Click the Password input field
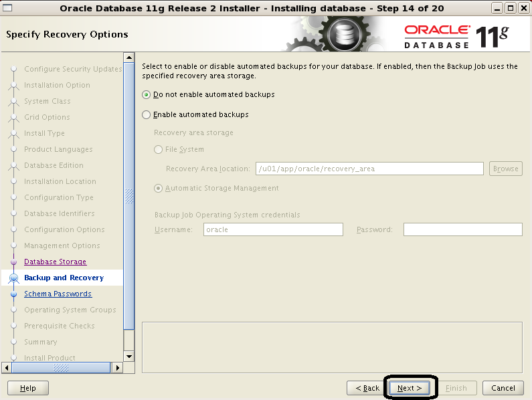Viewport: 532px width, 400px height. (x=462, y=229)
